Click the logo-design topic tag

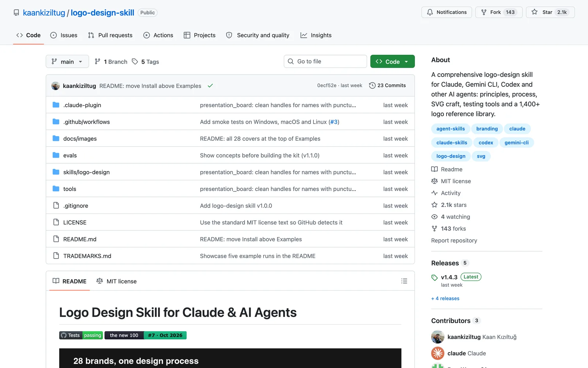pyautogui.click(x=451, y=156)
